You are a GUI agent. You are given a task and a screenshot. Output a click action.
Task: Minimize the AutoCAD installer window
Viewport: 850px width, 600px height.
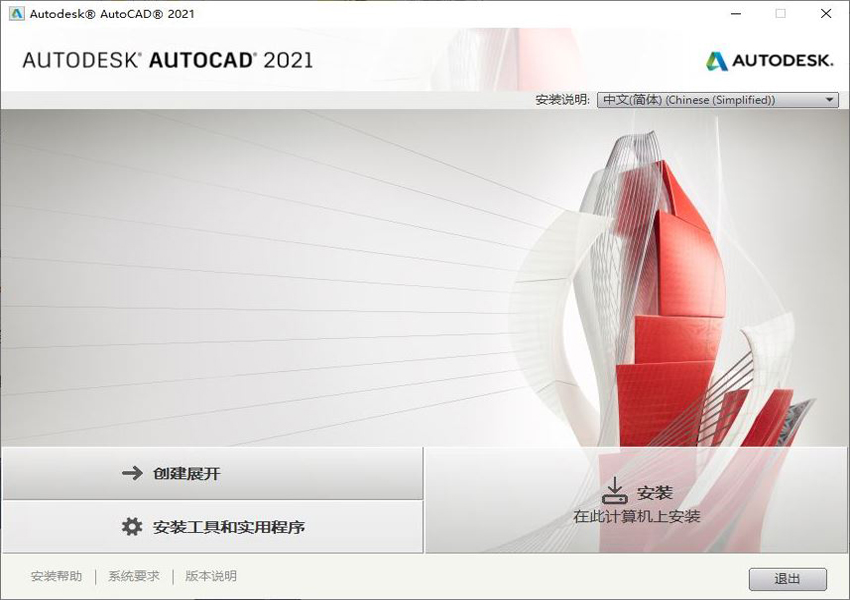[733, 14]
